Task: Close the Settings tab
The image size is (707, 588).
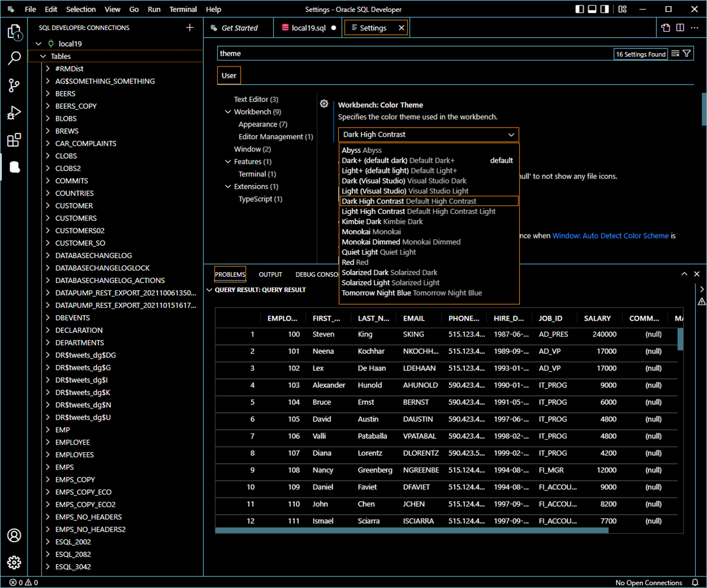Action: (401, 28)
